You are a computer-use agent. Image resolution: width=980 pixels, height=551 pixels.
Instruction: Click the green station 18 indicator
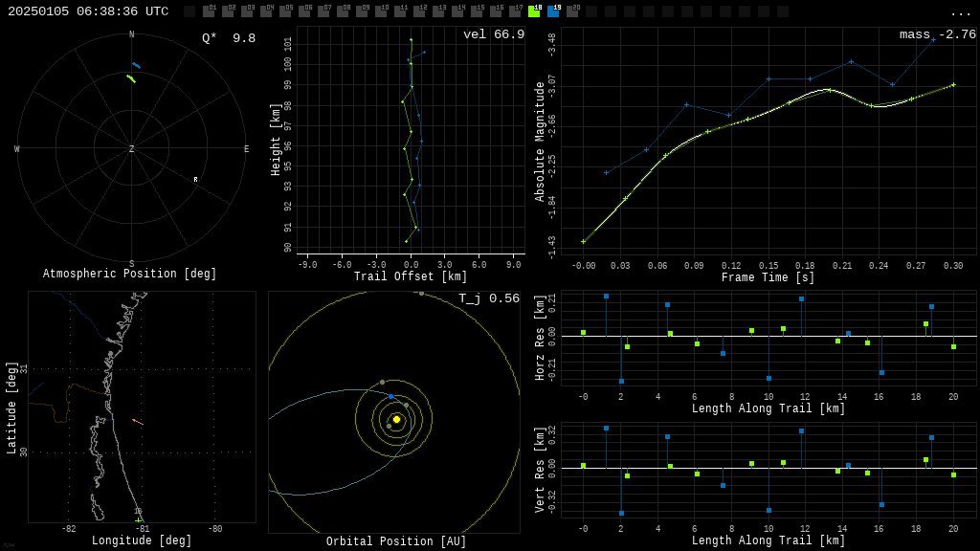[534, 11]
